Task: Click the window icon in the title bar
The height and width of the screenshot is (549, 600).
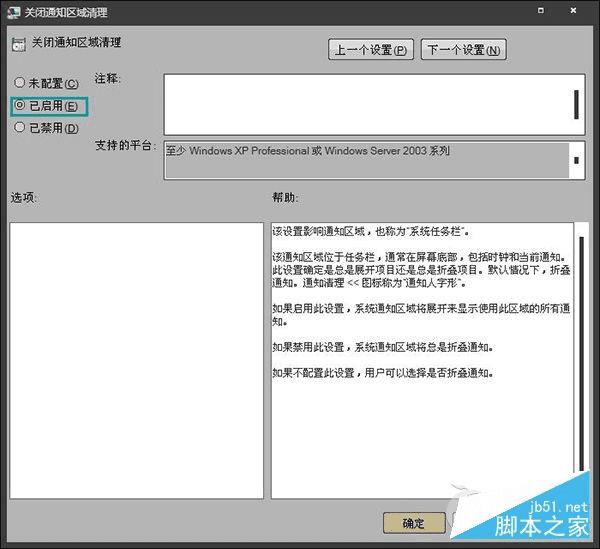Action: pyautogui.click(x=13, y=13)
